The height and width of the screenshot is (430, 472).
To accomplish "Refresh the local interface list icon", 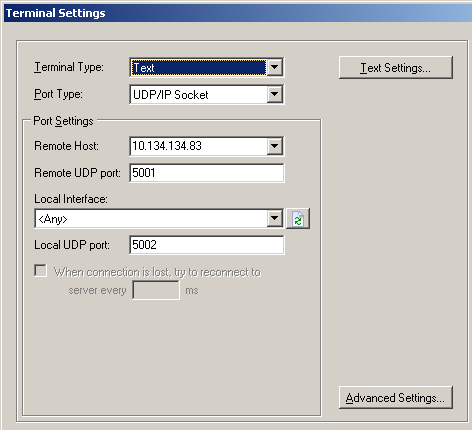I will (x=298, y=219).
